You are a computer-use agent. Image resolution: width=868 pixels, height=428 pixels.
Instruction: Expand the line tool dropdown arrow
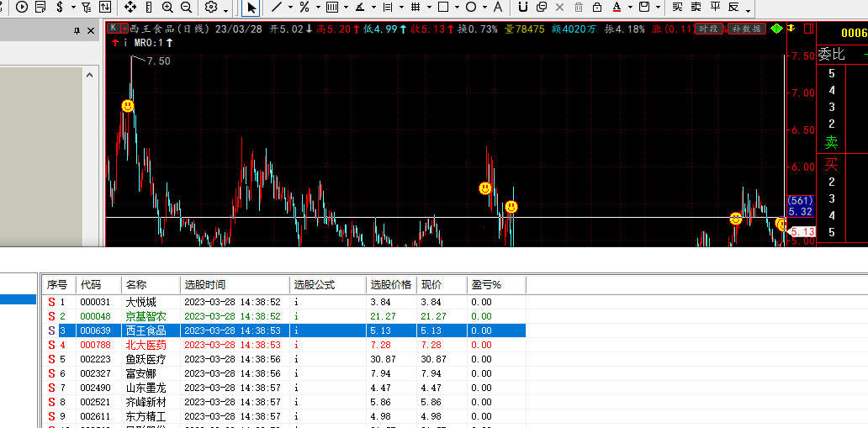click(x=290, y=8)
